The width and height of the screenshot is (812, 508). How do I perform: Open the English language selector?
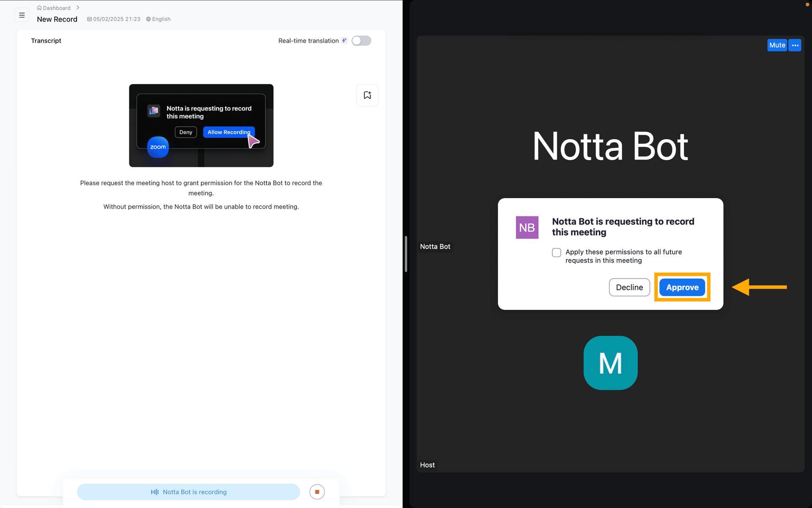point(158,19)
